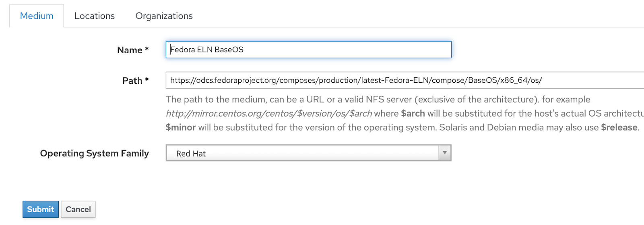Switch to the Medium tab
This screenshot has height=225, width=644.
37,16
